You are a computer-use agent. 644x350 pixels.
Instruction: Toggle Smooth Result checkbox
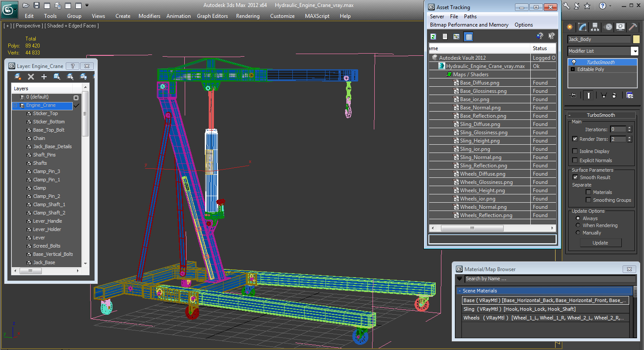tap(575, 177)
